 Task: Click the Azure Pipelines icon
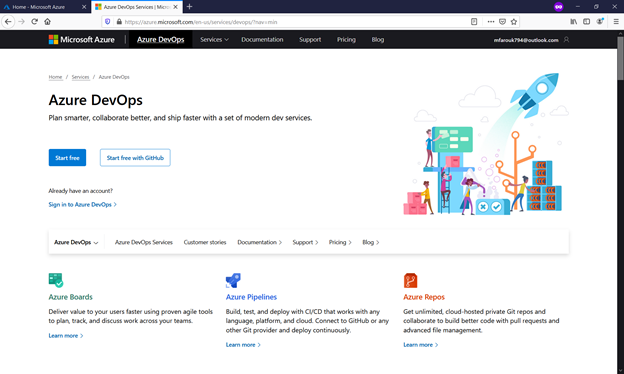(233, 280)
